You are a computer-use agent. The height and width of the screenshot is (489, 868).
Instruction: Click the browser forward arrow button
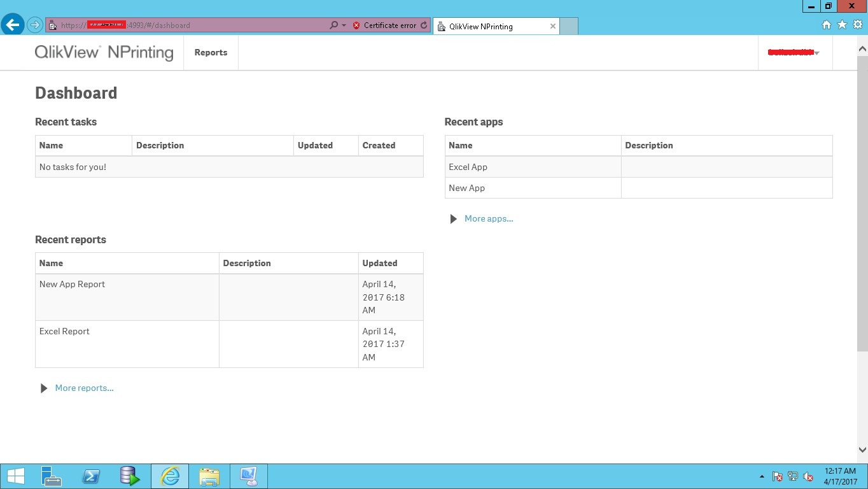[x=35, y=25]
